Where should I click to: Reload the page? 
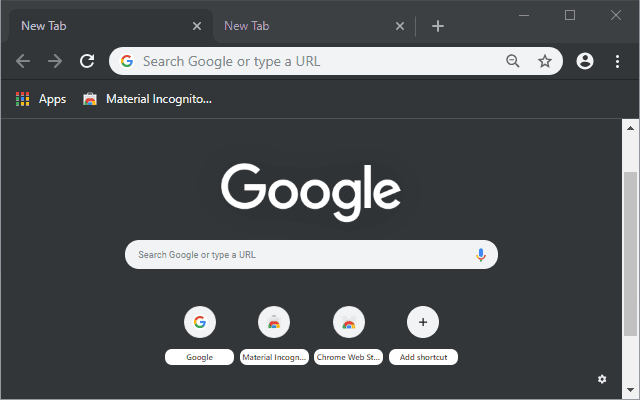click(x=87, y=61)
